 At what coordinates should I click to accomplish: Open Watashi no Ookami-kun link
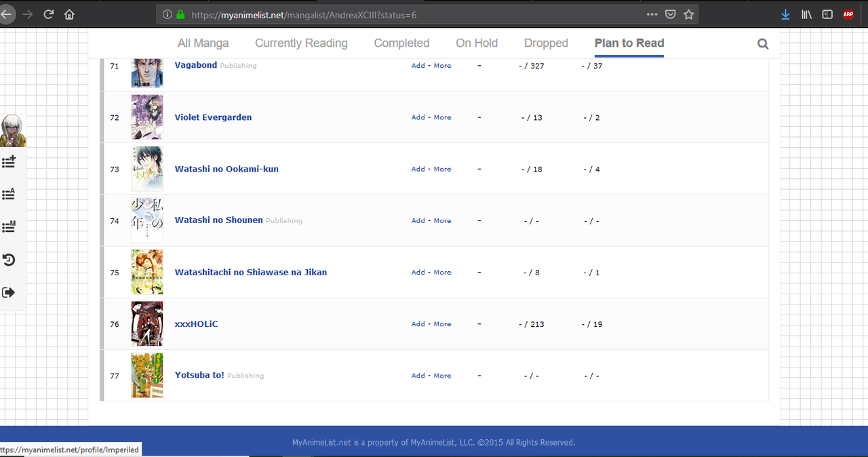coord(226,169)
